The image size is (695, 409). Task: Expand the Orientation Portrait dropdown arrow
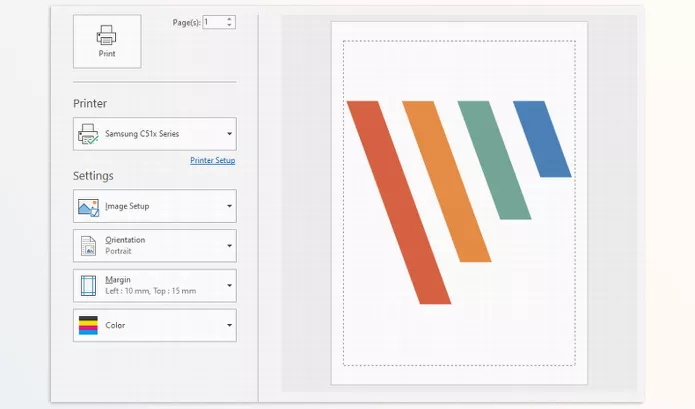click(x=229, y=246)
